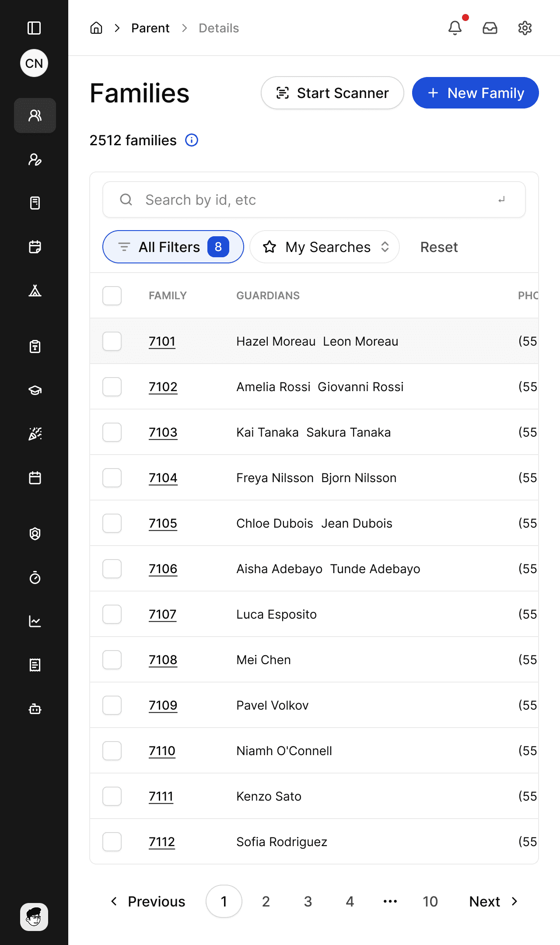Click guardian name Niamh O'Connell

point(284,751)
